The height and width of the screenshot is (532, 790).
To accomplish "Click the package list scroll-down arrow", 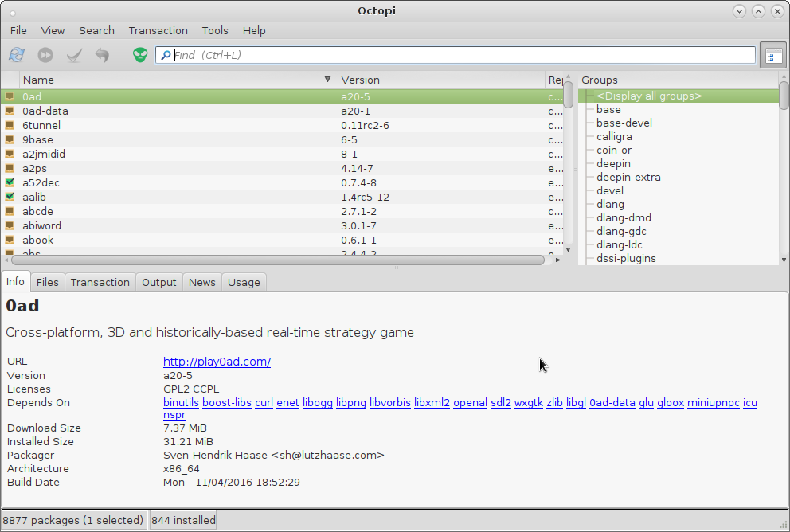I will (x=568, y=249).
